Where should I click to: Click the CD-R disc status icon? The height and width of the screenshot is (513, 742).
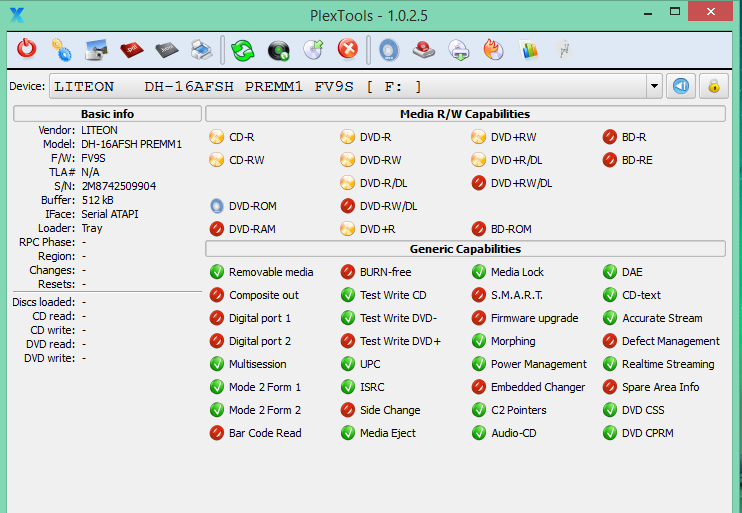pyautogui.click(x=216, y=137)
